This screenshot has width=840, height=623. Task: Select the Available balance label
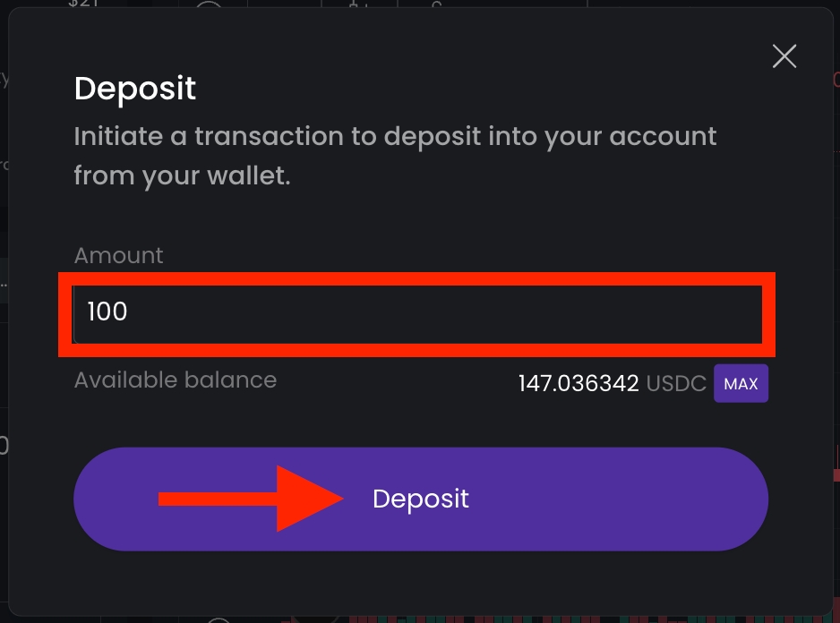176,380
